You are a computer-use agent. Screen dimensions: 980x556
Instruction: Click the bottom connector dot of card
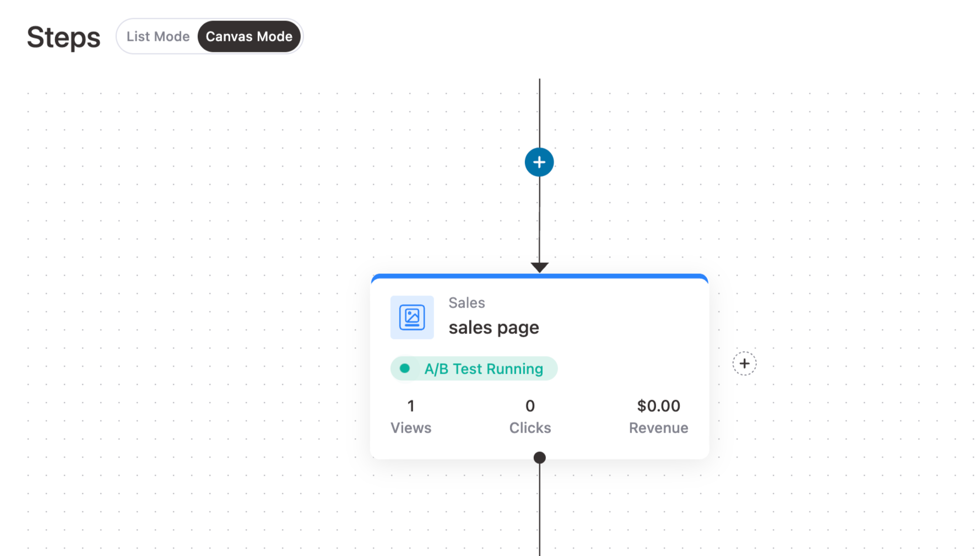pos(540,457)
